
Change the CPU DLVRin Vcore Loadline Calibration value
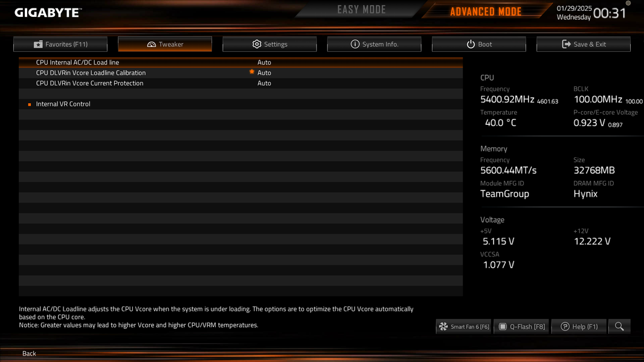[264, 72]
